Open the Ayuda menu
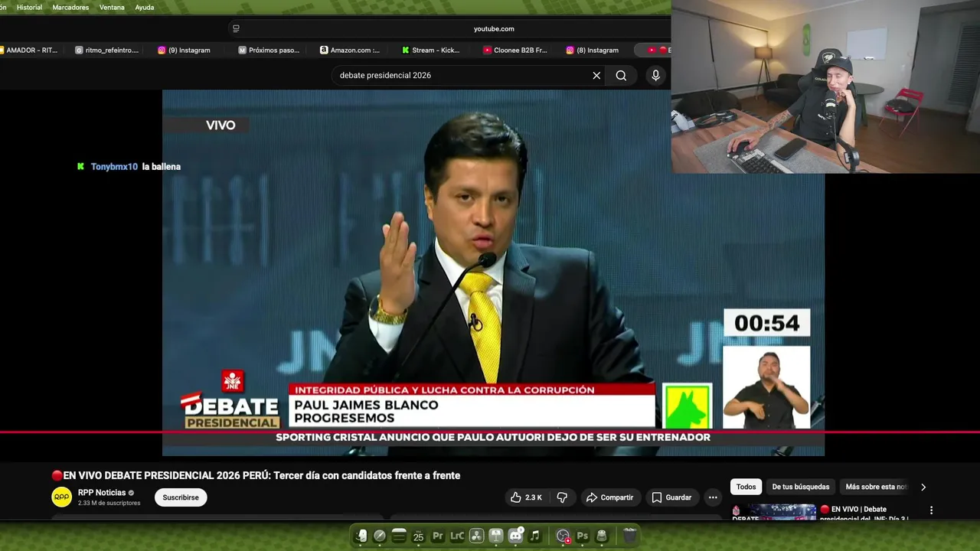980x551 pixels. pyautogui.click(x=145, y=7)
